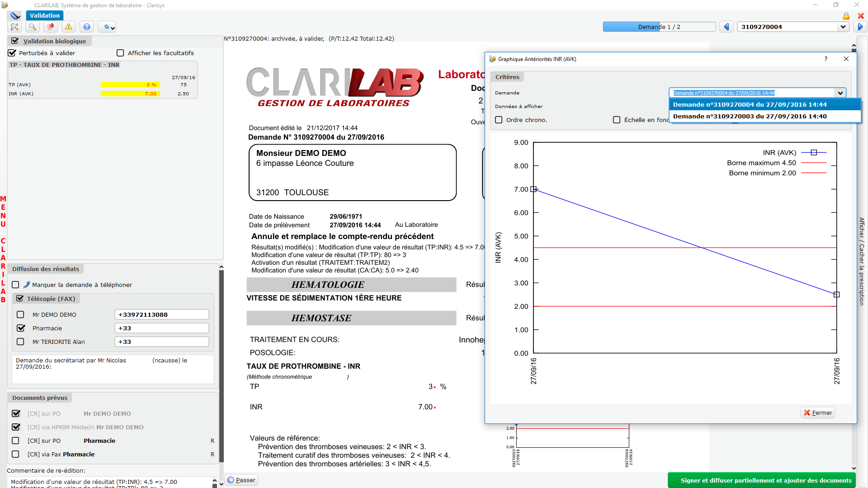Click the advanced search magnifier icon
Image resolution: width=868 pixels, height=488 pixels.
coord(14,27)
